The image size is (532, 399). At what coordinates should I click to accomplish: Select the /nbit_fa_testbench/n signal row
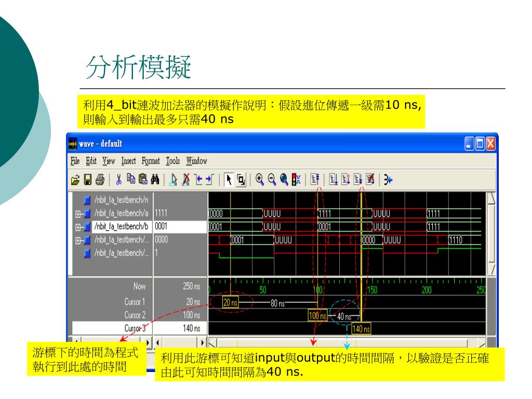(121, 200)
